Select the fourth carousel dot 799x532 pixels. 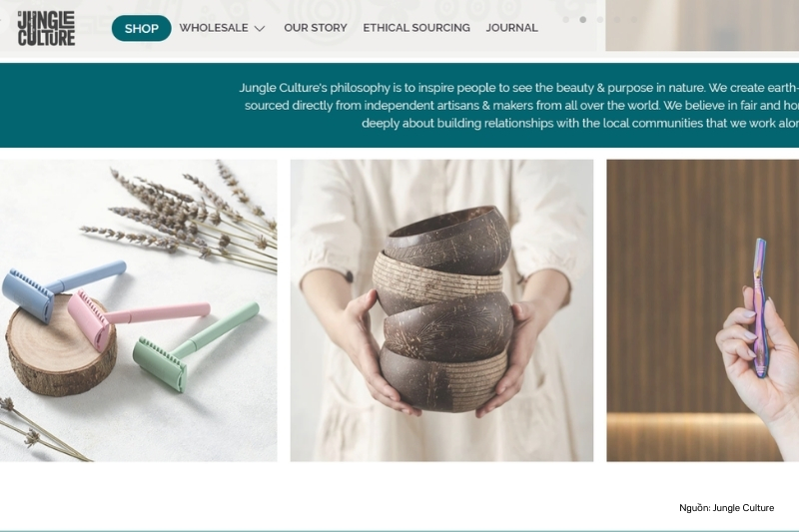[x=617, y=19]
